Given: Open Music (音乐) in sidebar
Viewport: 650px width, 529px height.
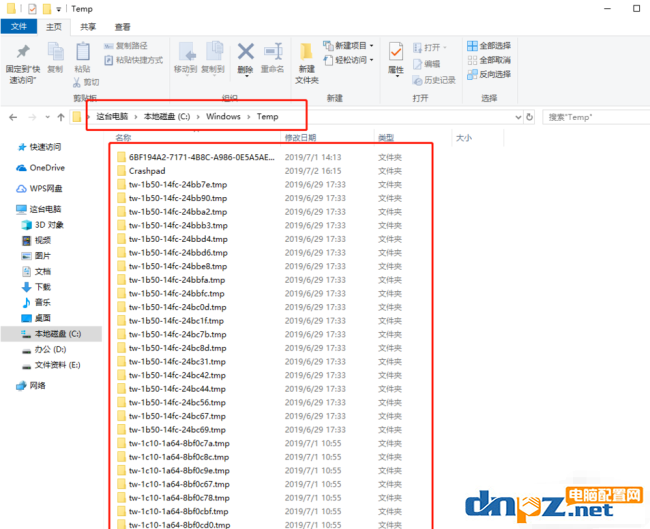Looking at the screenshot, I should point(36,302).
